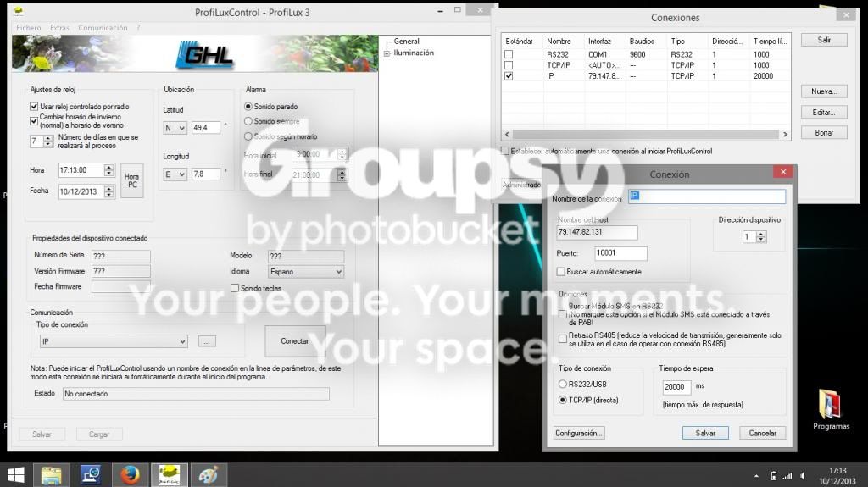868x487 pixels.
Task: Click the network signal tray icon
Action: 787,476
